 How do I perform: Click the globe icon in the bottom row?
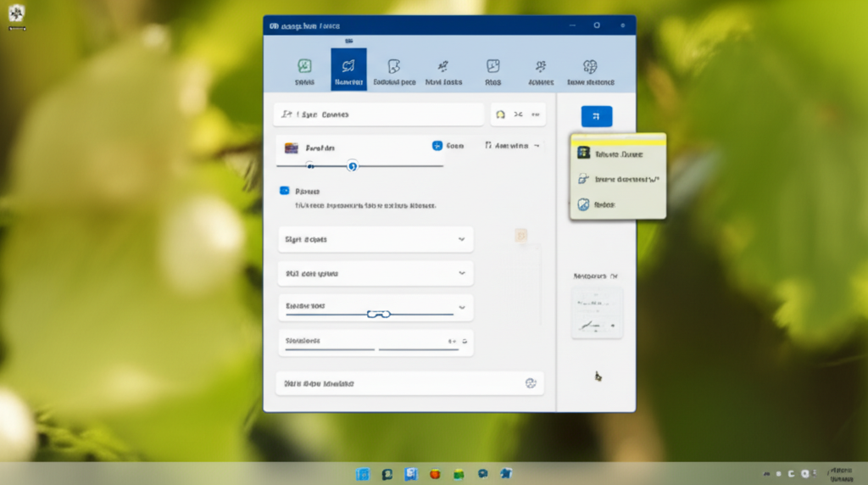(x=531, y=383)
